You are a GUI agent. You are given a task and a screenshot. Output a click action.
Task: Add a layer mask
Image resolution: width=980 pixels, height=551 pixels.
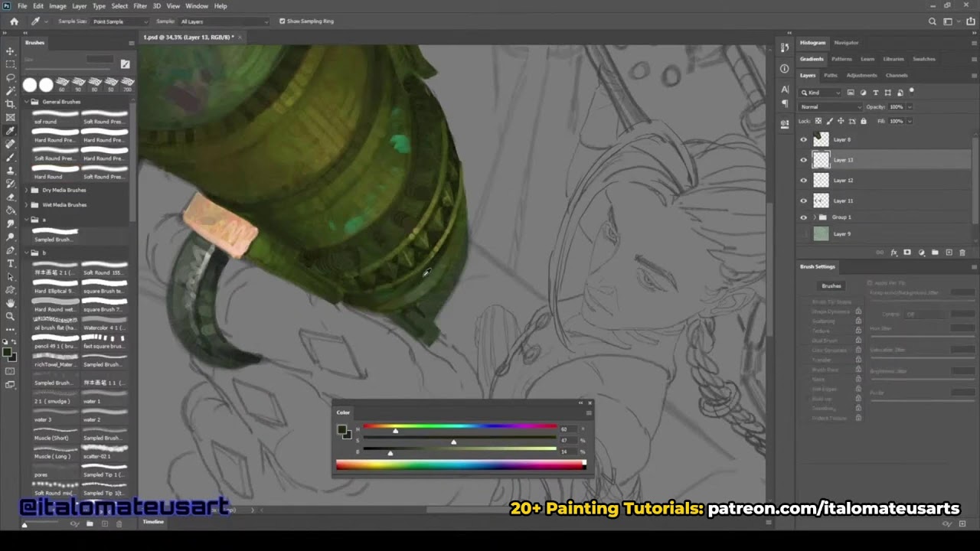pyautogui.click(x=907, y=253)
